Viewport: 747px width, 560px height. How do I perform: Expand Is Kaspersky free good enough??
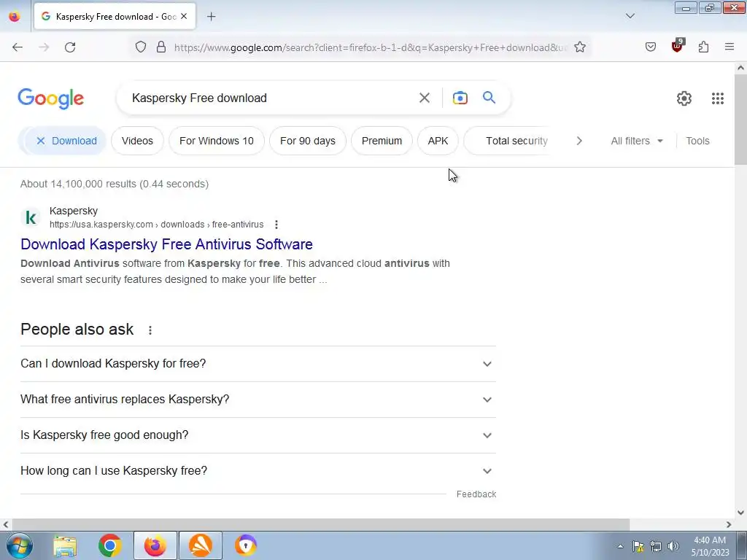pos(258,435)
